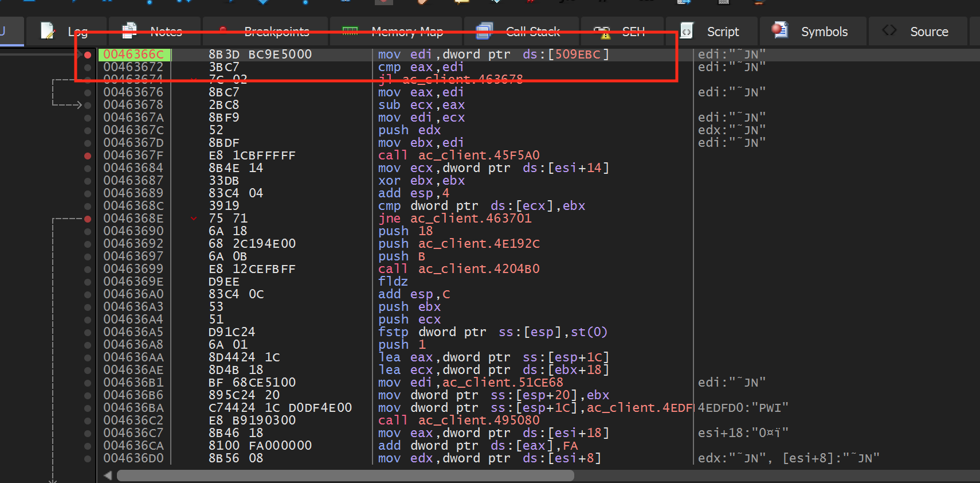980x483 pixels.
Task: Click comment starting with esi+18
Action: (x=743, y=433)
